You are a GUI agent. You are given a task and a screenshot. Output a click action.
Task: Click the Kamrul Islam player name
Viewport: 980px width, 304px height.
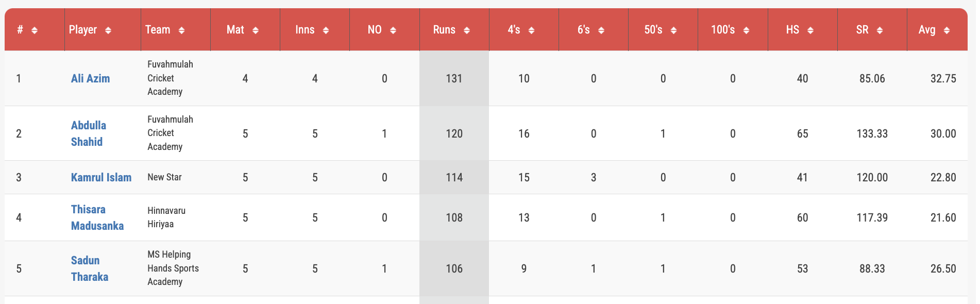tap(101, 177)
